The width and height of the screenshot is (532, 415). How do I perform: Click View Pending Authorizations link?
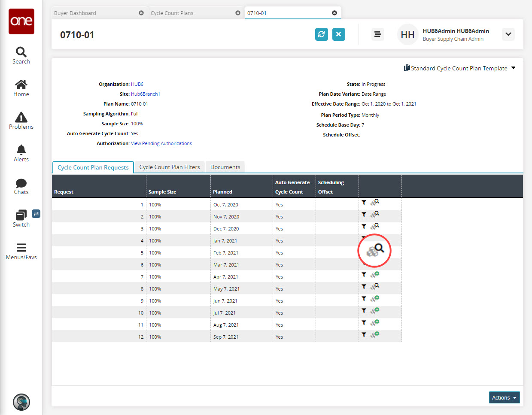[161, 143]
